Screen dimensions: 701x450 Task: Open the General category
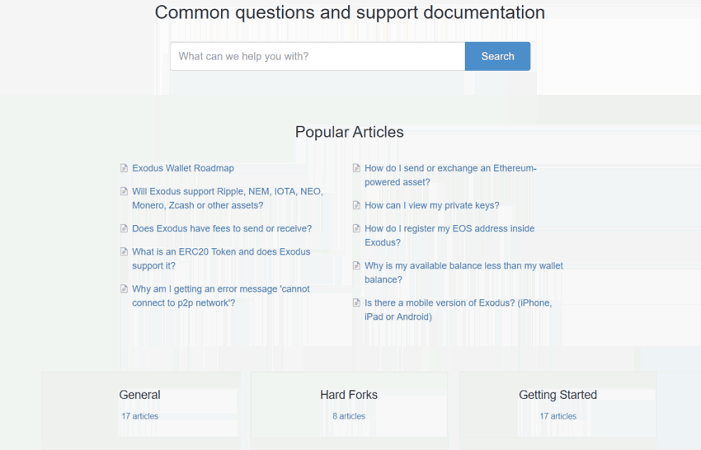[x=140, y=395]
